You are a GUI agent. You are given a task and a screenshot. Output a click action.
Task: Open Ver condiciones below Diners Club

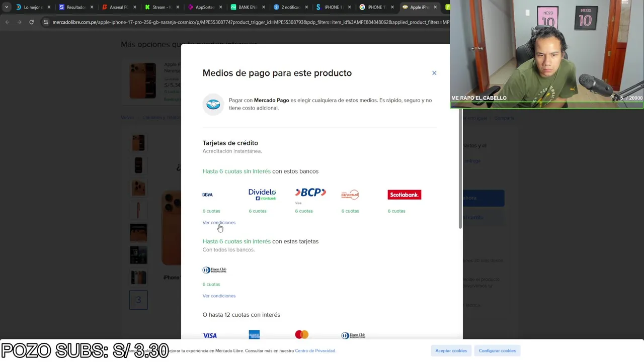tap(219, 296)
